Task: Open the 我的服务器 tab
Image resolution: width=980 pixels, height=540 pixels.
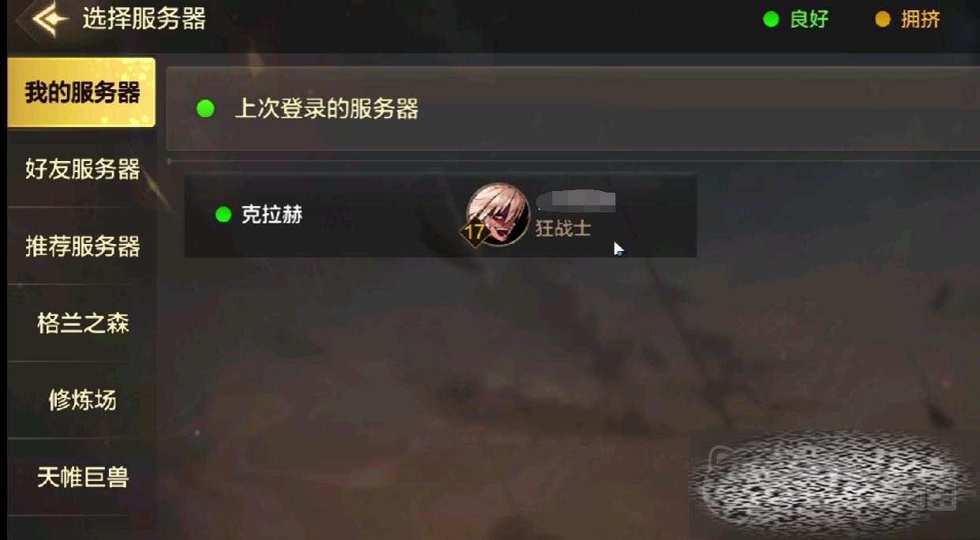Action: tap(81, 92)
